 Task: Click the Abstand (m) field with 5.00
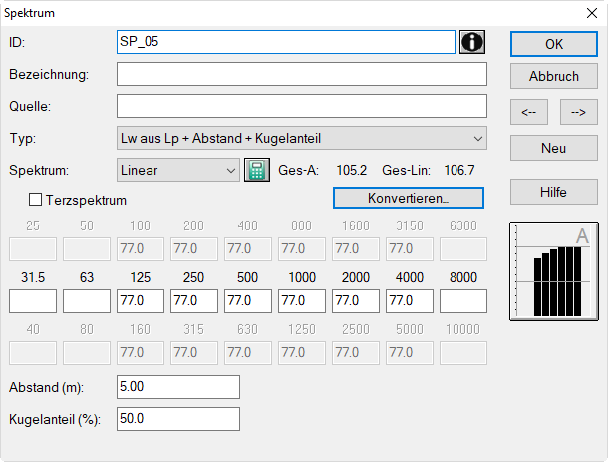coord(178,387)
